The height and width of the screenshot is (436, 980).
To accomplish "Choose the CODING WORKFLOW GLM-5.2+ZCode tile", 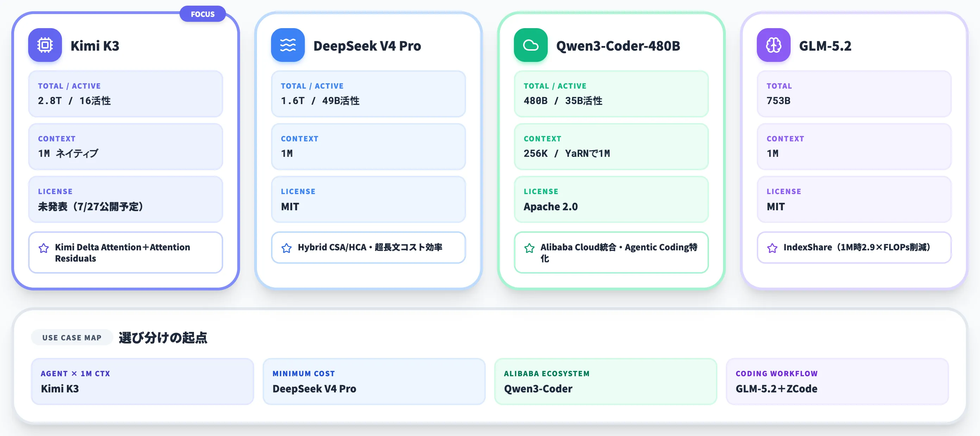I will pyautogui.click(x=837, y=381).
